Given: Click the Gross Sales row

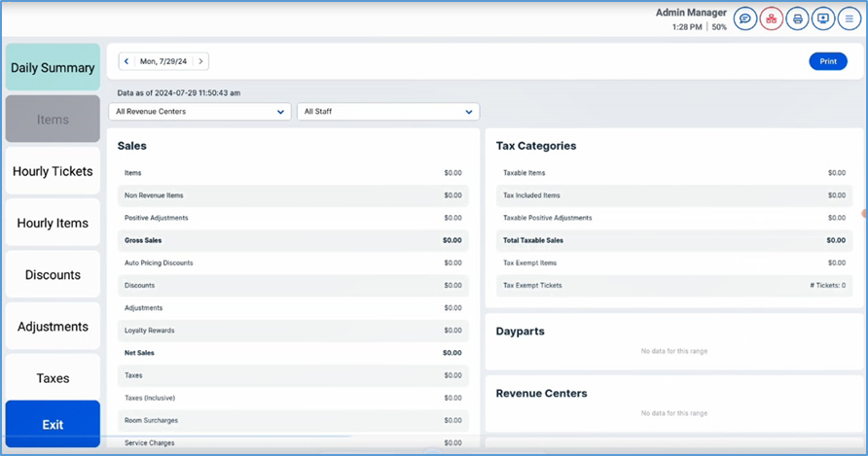Looking at the screenshot, I should tap(292, 240).
